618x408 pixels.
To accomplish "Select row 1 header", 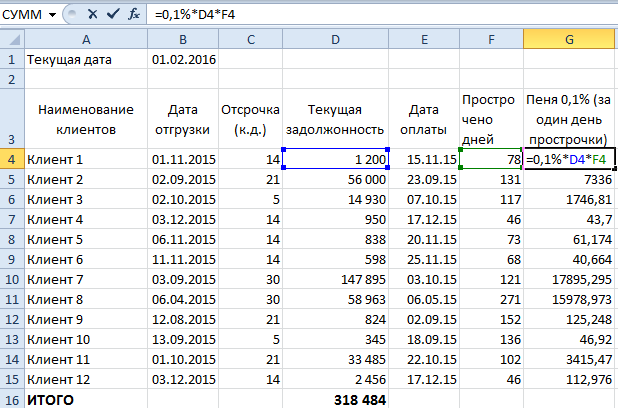I will pyautogui.click(x=12, y=60).
